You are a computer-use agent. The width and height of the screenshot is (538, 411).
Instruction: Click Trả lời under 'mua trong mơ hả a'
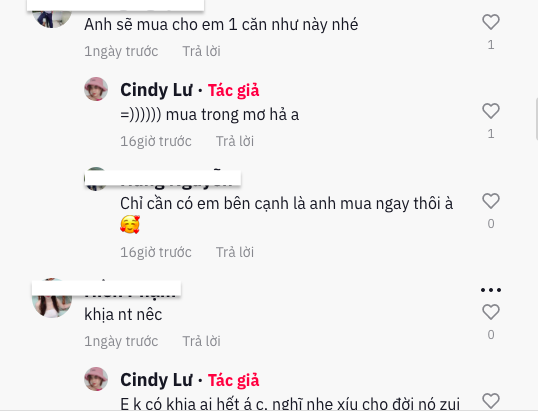235,141
